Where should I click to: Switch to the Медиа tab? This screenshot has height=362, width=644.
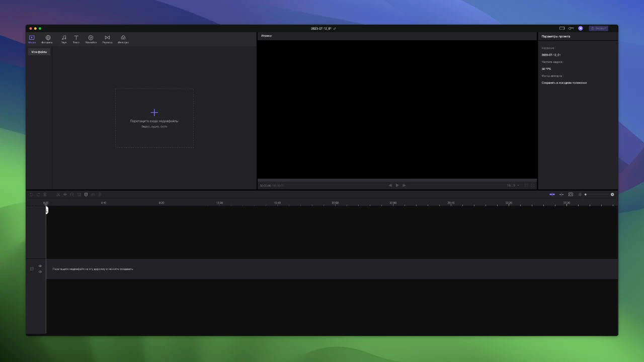coord(32,39)
